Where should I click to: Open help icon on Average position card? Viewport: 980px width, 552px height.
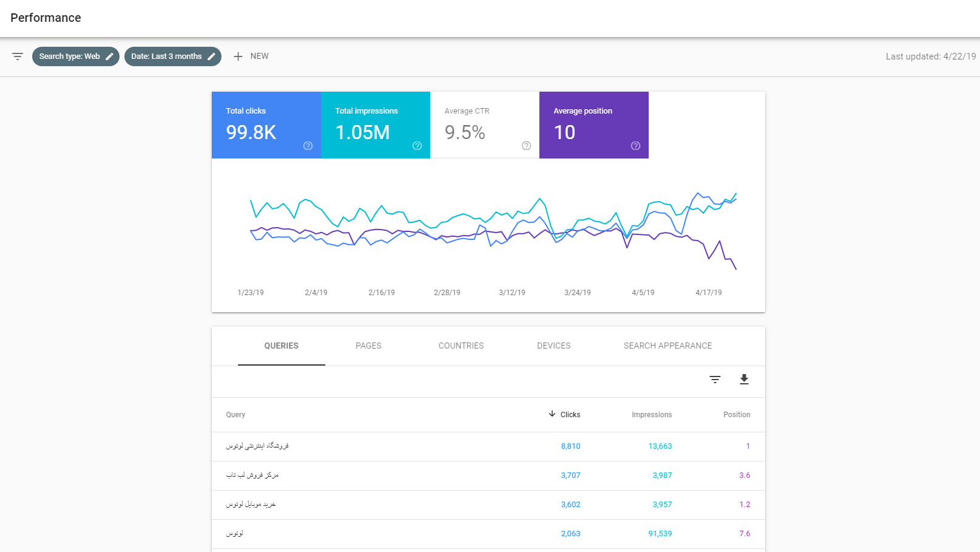(x=635, y=146)
